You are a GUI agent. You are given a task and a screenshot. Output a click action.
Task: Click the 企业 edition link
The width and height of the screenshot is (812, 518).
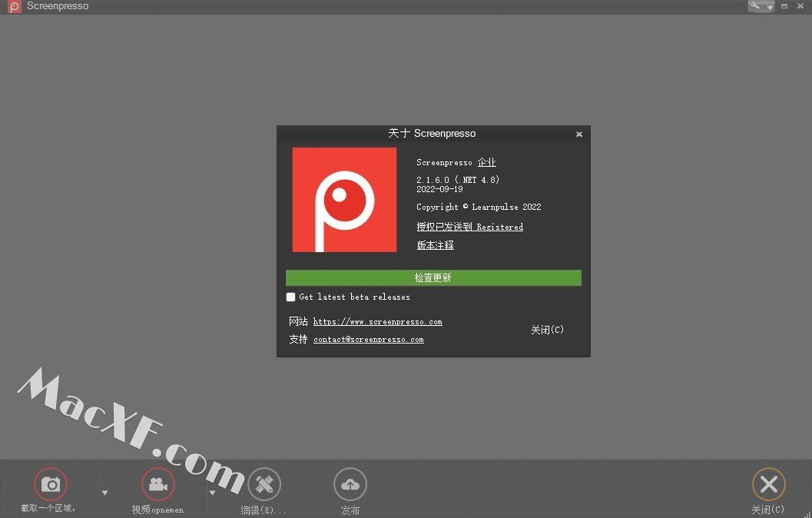click(486, 162)
